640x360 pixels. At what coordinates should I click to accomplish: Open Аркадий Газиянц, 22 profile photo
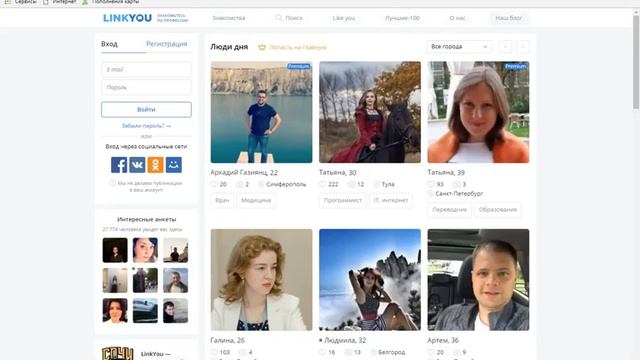click(x=261, y=112)
